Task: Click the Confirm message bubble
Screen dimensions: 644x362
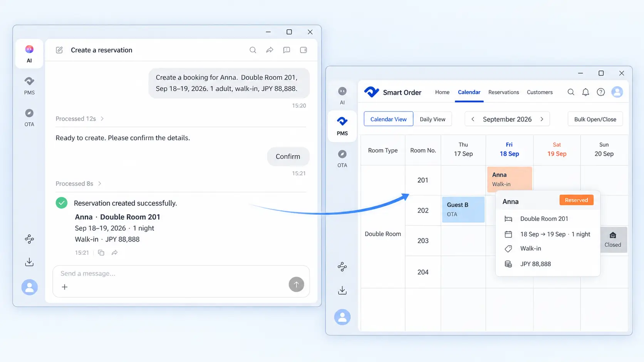Action: 288,157
